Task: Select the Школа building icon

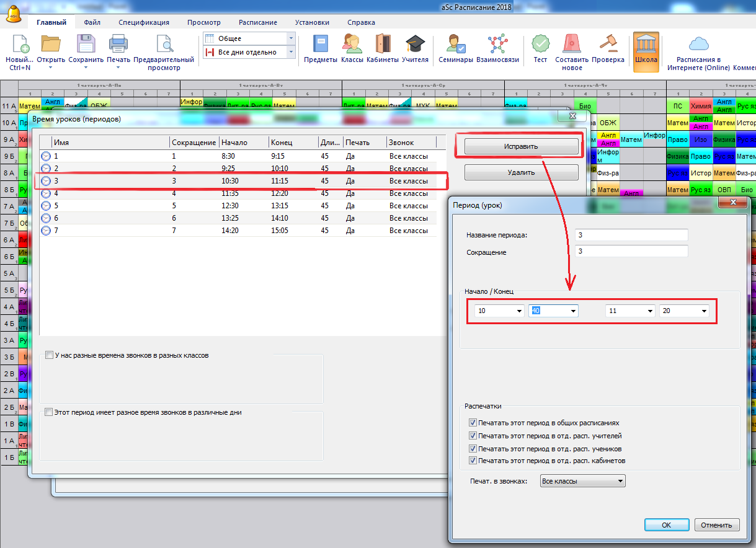Action: [x=646, y=45]
